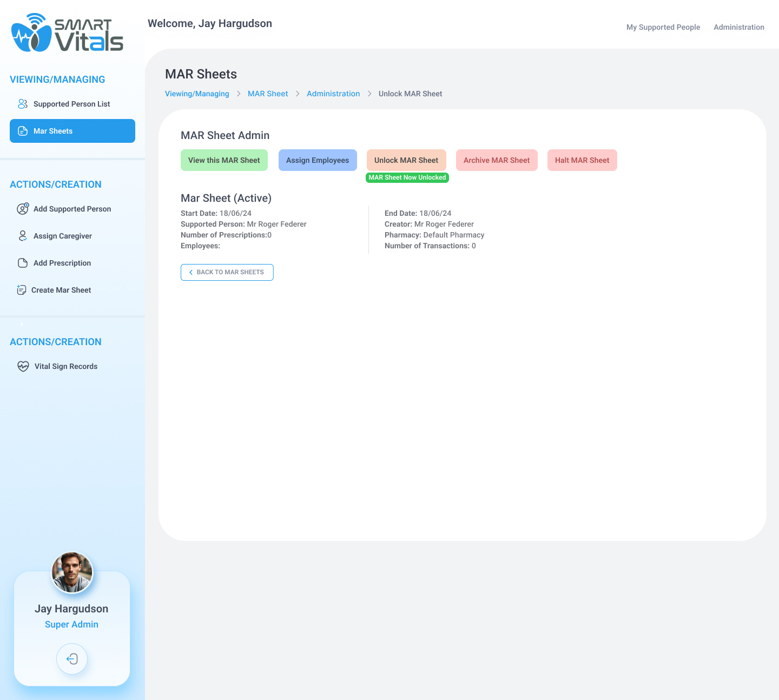Open Administration in the top navigation
The image size is (779, 700).
pyautogui.click(x=738, y=27)
